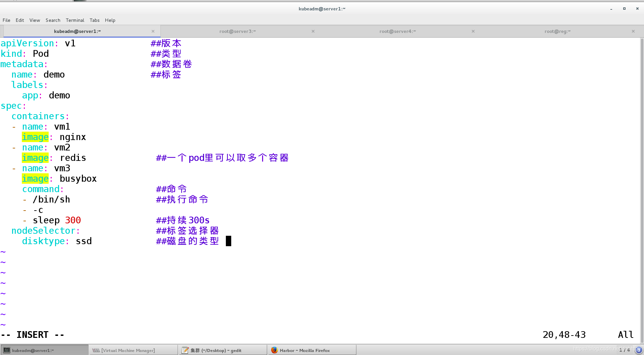Open the Search menu

click(53, 20)
